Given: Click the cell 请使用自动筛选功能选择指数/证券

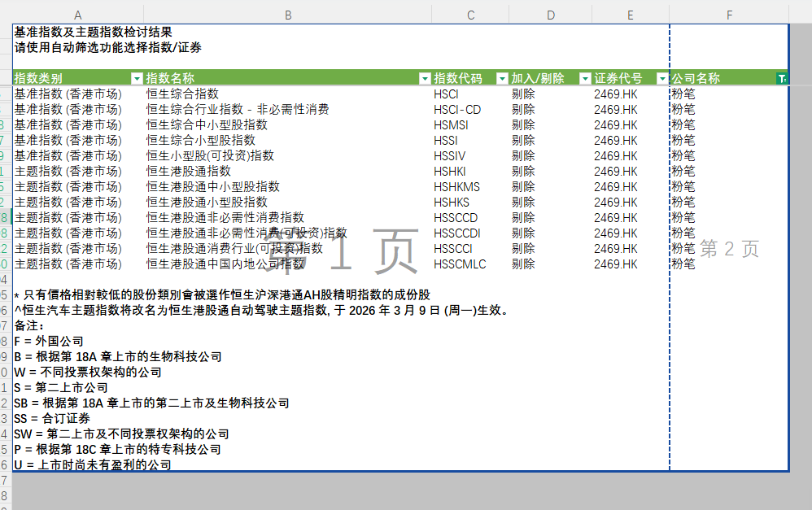Looking at the screenshot, I should point(107,48).
